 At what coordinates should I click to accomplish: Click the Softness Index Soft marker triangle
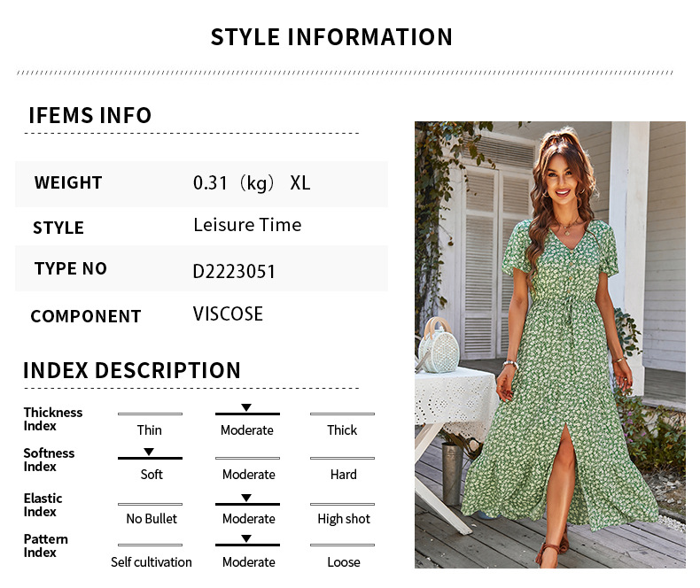click(x=149, y=452)
